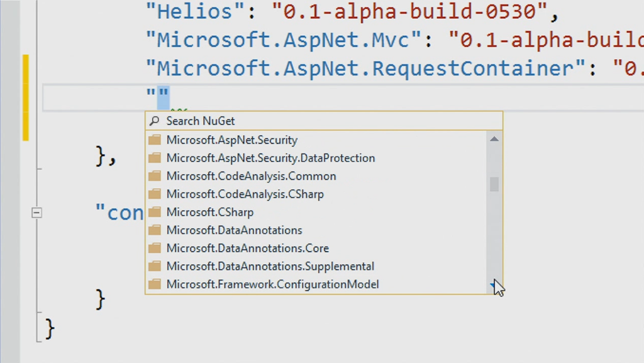
Task: Click the "Microsoft.AspNet.RequestContainer" key
Action: pos(366,68)
